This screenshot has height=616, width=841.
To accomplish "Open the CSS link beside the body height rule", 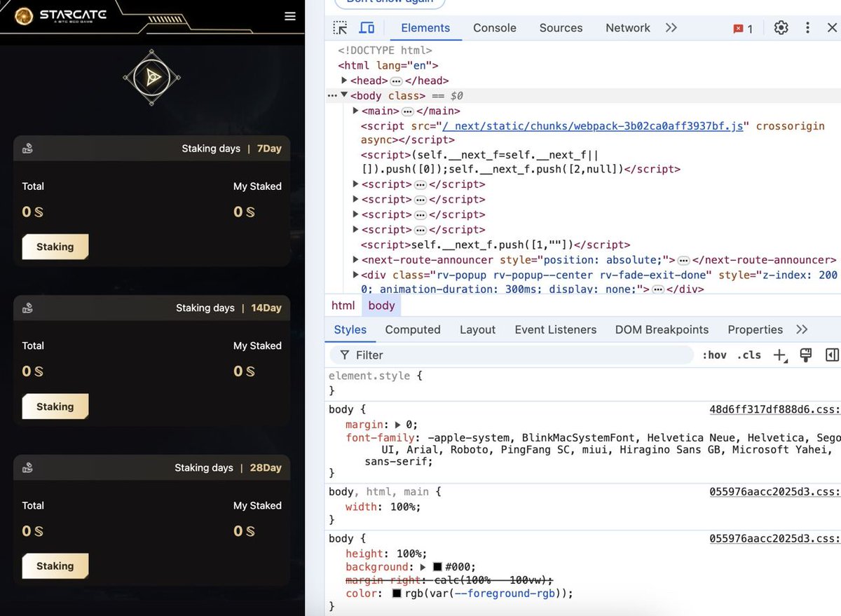I will [x=774, y=538].
